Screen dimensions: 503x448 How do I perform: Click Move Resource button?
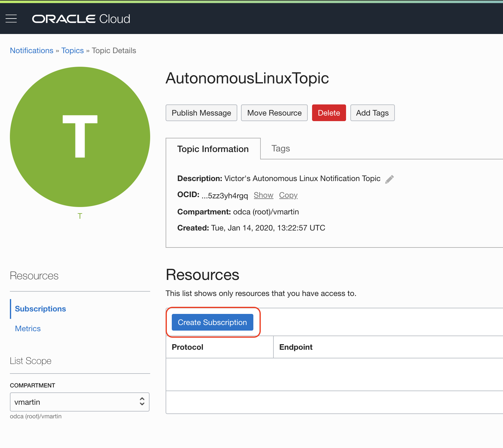pyautogui.click(x=274, y=113)
